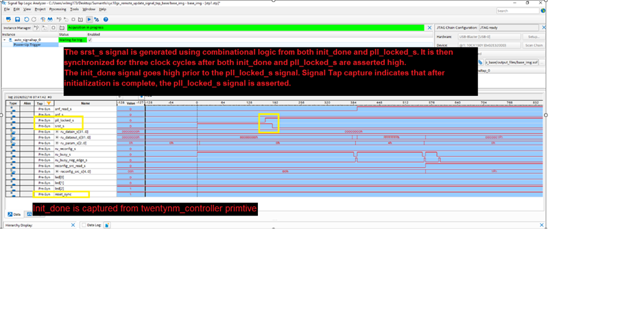Click the SOF Manager programmer icon
Screen dimensions: 644x318
pos(480,62)
